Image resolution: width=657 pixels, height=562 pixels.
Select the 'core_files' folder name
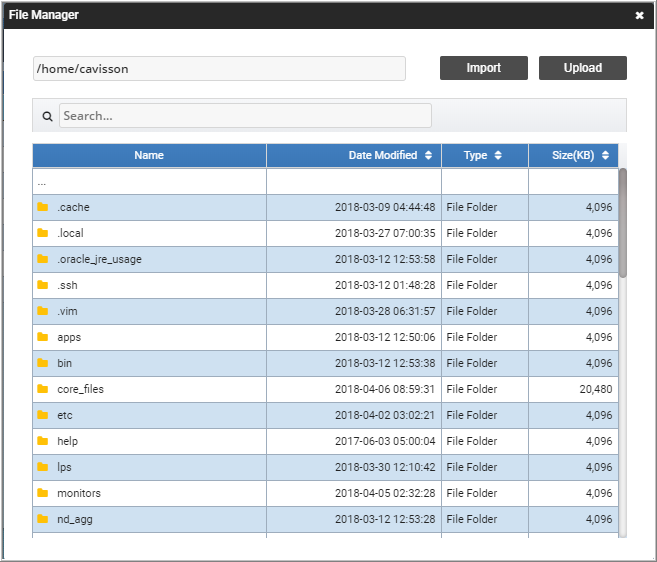(x=80, y=389)
